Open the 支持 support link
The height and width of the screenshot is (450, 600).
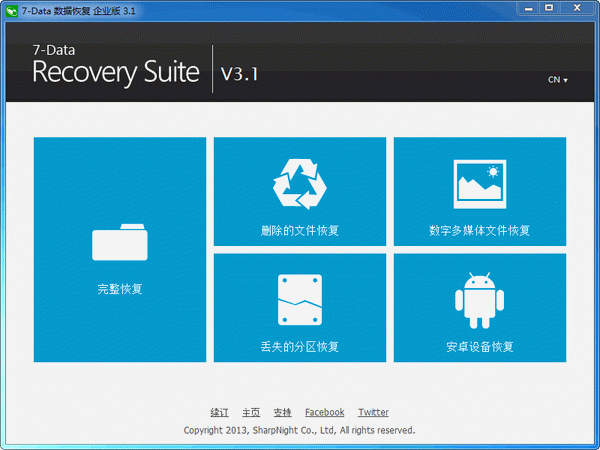[282, 412]
